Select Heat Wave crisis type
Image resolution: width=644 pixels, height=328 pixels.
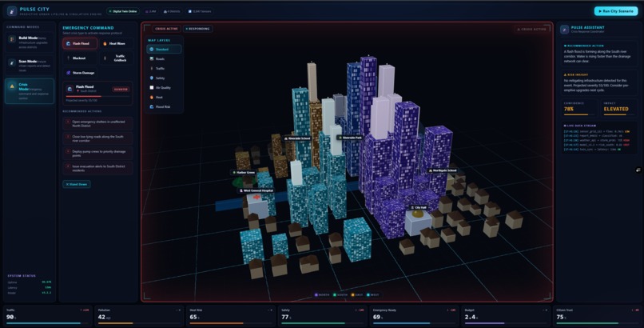pos(116,43)
